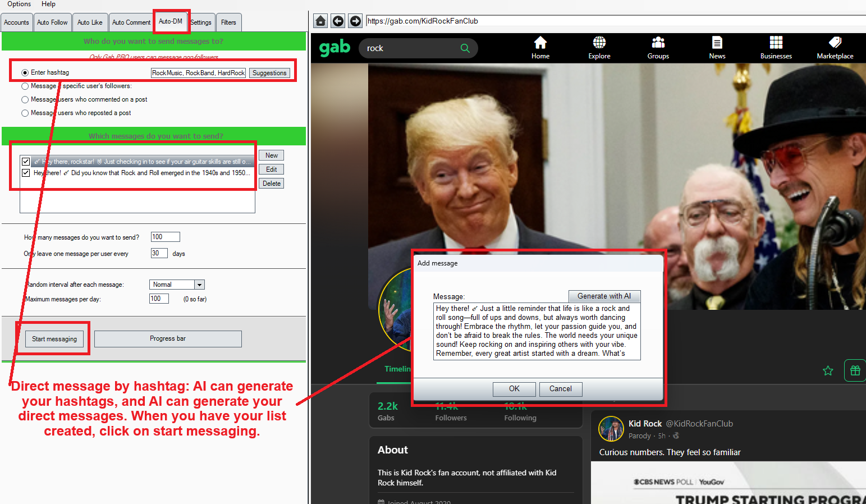Switch to the Filters tab
Screen dimensions: 866x504
click(x=228, y=22)
